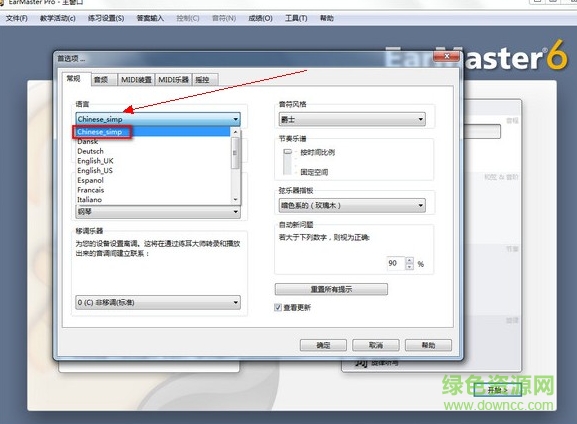Open the 帮助 menu in menu bar
The width and height of the screenshot is (577, 424).
[327, 18]
